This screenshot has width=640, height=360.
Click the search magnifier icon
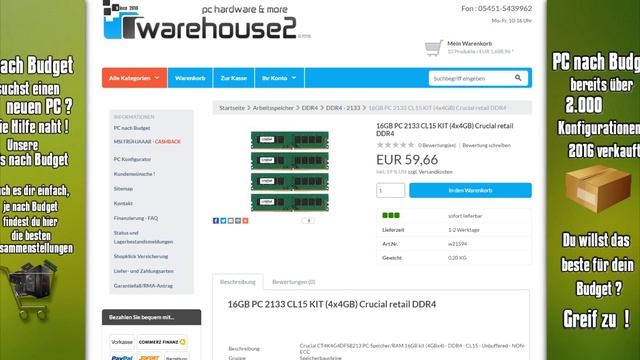pyautogui.click(x=518, y=78)
